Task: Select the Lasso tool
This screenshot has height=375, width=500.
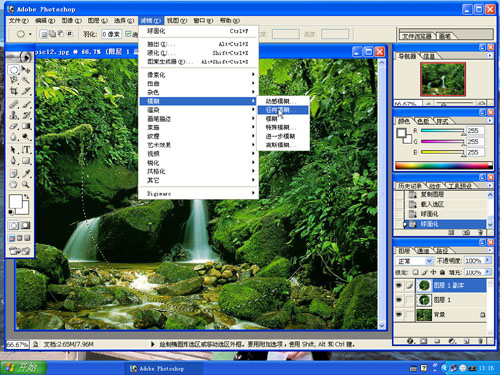Action: pyautogui.click(x=14, y=80)
